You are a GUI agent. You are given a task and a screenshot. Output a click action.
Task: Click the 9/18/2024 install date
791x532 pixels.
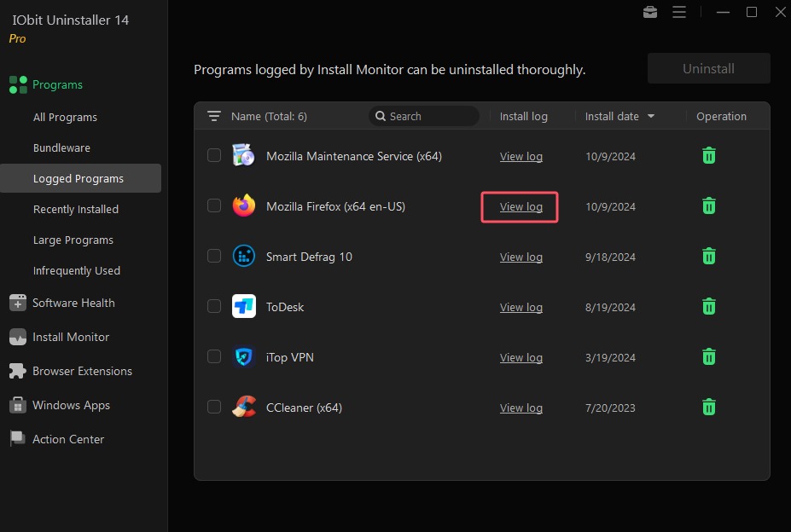pyautogui.click(x=610, y=257)
